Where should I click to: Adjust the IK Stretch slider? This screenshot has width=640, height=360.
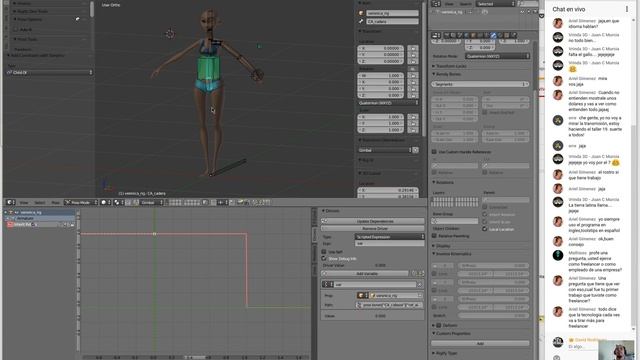pyautogui.click(x=493, y=316)
